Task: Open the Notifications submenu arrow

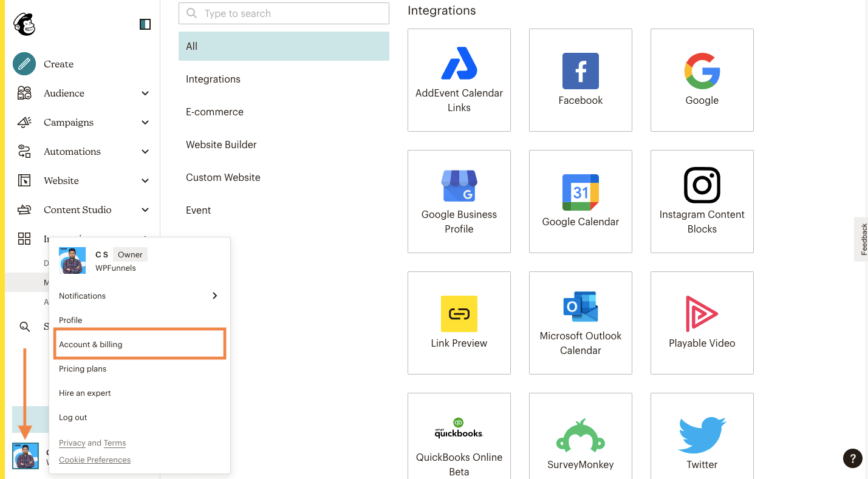Action: click(x=214, y=296)
